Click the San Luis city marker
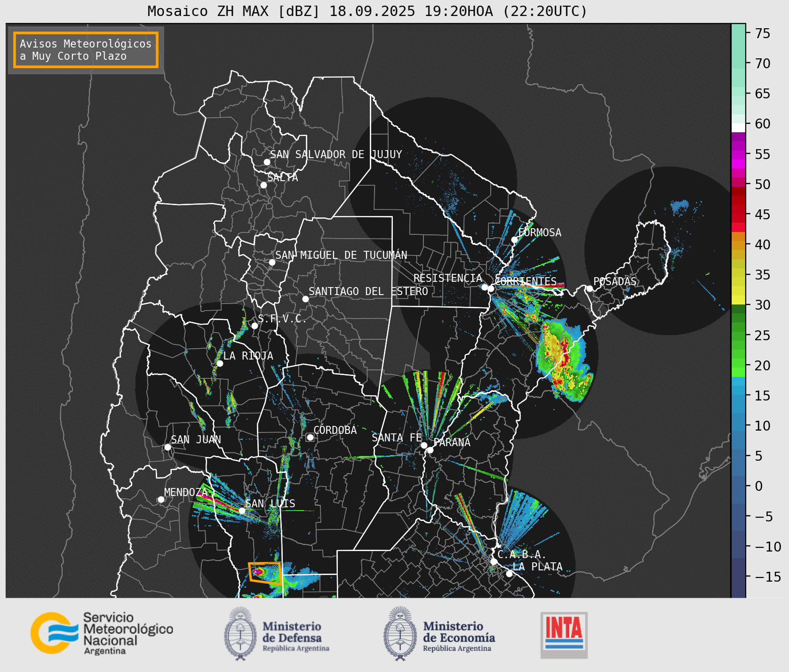Image resolution: width=789 pixels, height=672 pixels. 242,511
